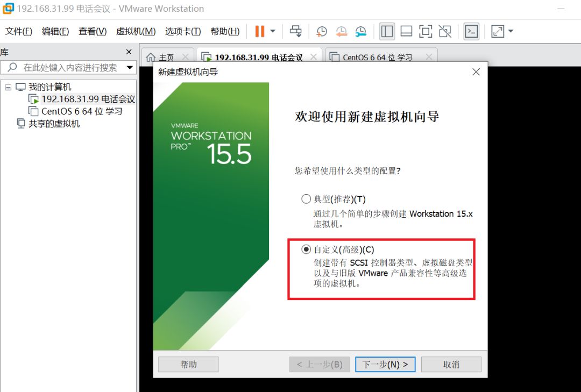This screenshot has height=392, width=581.
Task: Open the 编辑(E) menu
Action: tap(55, 32)
